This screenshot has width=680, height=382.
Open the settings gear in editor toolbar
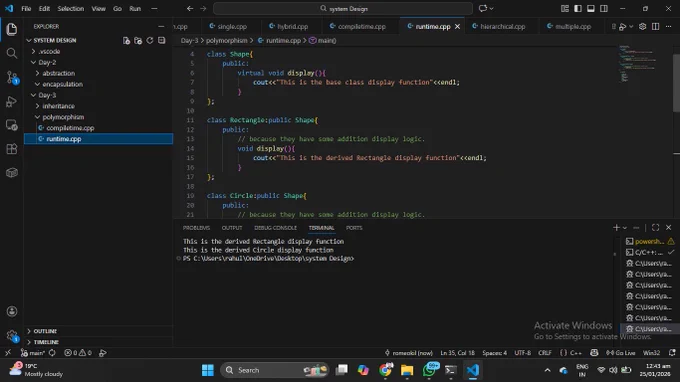point(642,26)
